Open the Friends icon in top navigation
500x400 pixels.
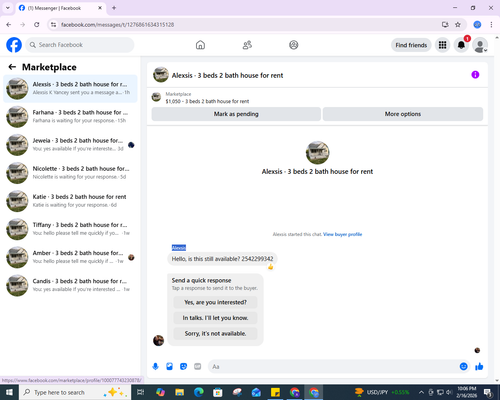click(x=247, y=45)
